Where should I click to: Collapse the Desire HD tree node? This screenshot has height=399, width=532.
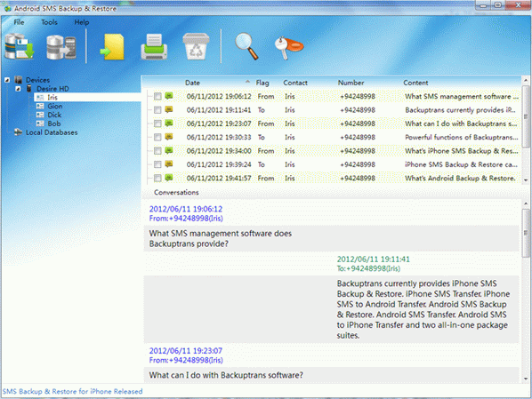point(18,89)
